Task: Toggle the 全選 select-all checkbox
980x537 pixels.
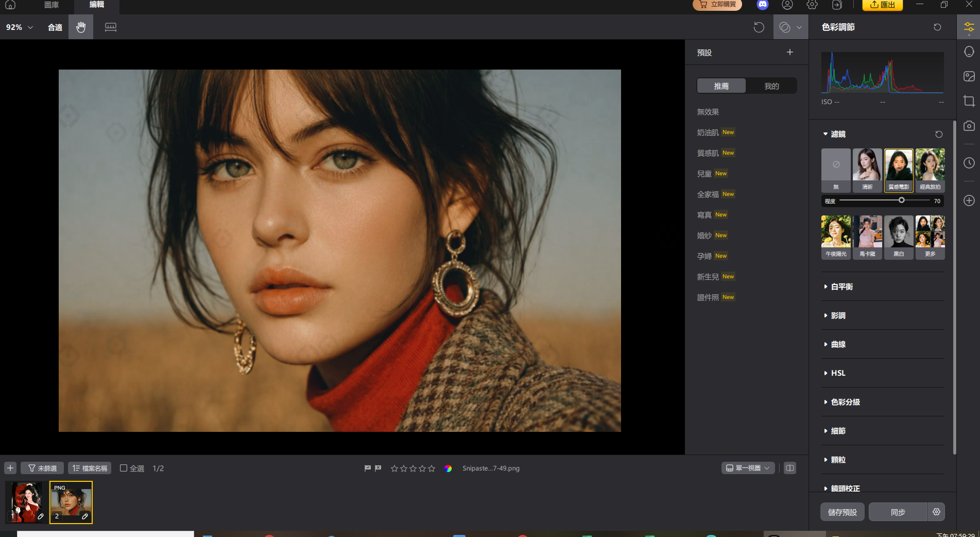Action: click(x=124, y=468)
